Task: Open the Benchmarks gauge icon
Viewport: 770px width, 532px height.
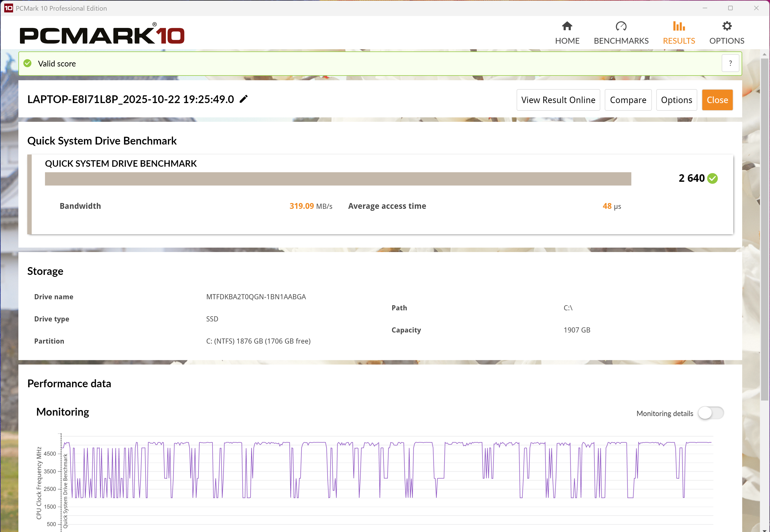Action: point(621,26)
